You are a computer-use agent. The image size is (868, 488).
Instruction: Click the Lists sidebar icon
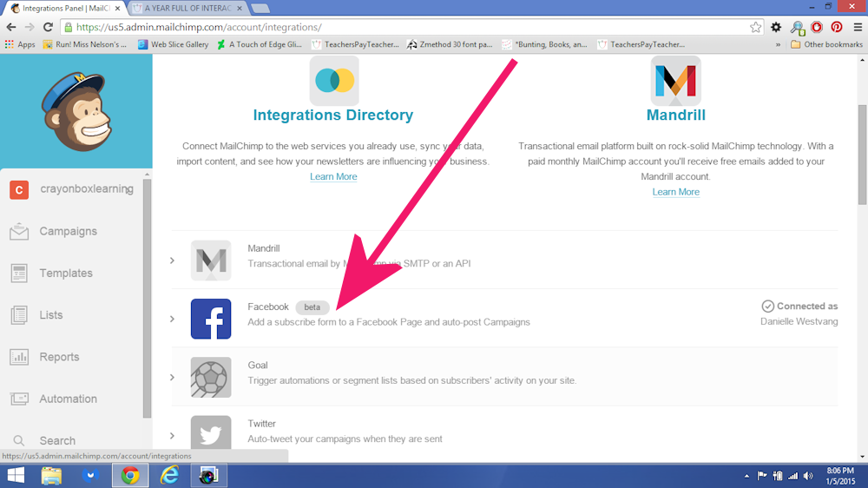pos(19,315)
